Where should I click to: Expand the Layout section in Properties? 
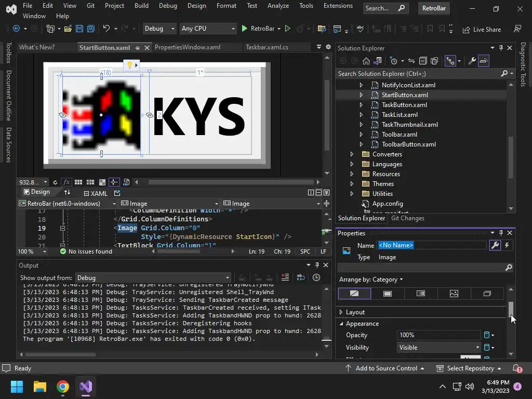tap(341, 312)
